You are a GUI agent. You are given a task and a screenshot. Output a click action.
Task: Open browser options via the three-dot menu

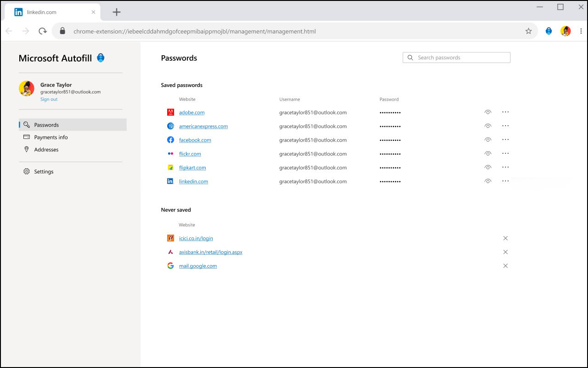[x=581, y=31]
